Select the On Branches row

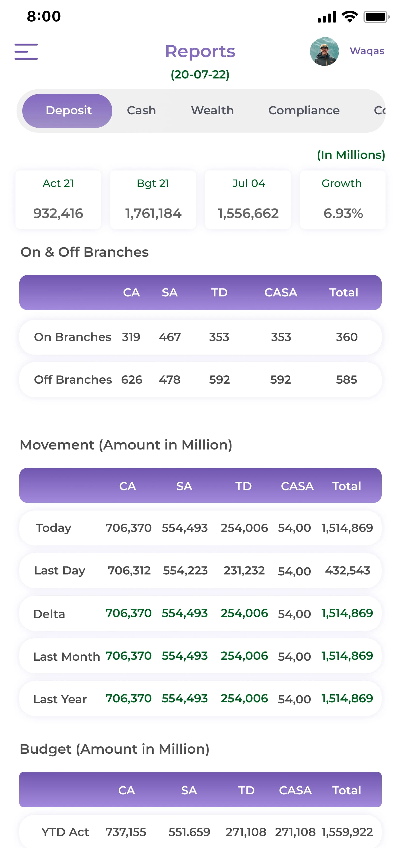pyautogui.click(x=200, y=337)
